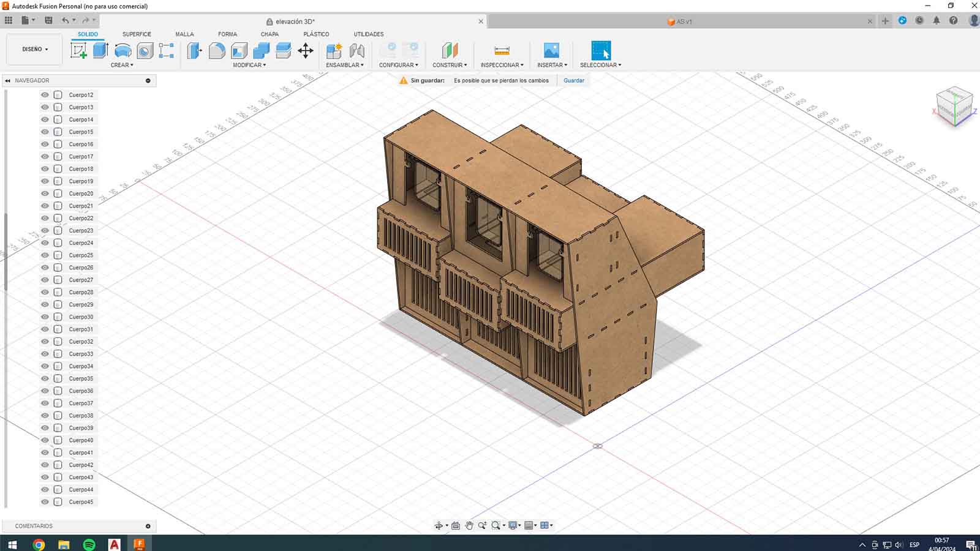This screenshot has width=980, height=551.
Task: Select the Joint tool
Action: 356,50
